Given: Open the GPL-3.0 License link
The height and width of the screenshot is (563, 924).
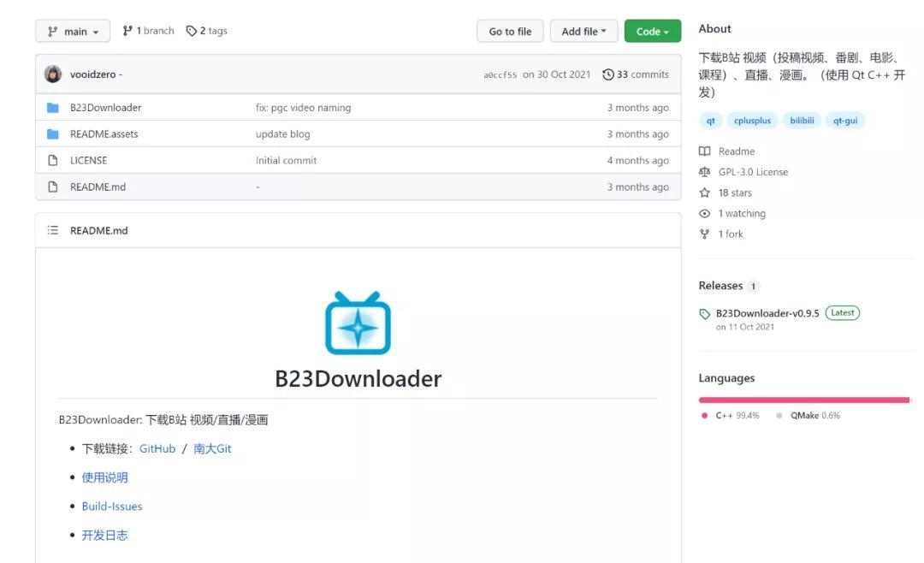Looking at the screenshot, I should point(753,172).
